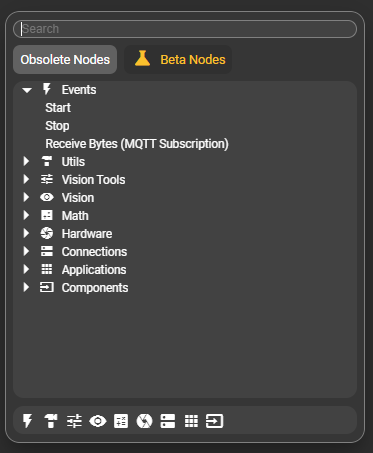Expand the Utils category
Image resolution: width=373 pixels, height=453 pixels.
(x=26, y=162)
